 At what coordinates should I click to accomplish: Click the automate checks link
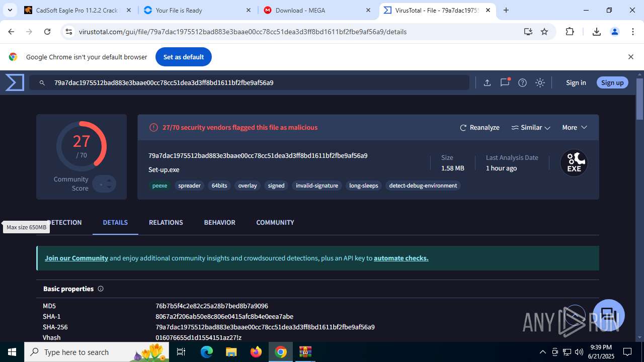tap(401, 258)
